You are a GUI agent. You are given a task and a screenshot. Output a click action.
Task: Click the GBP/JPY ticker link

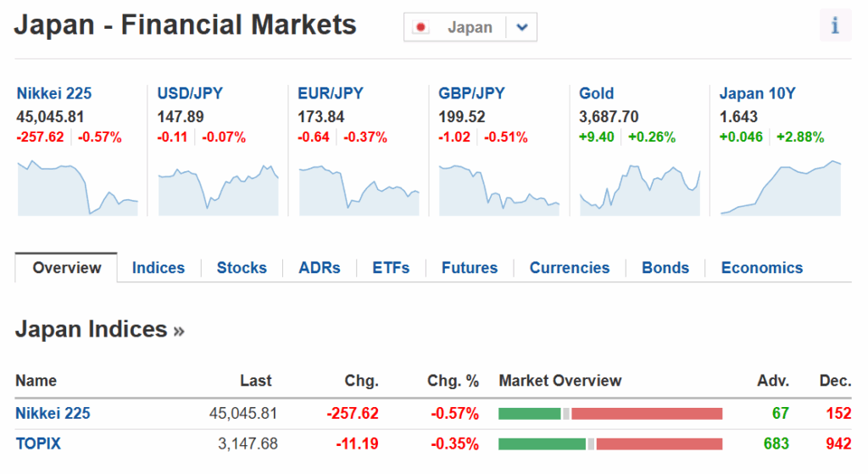(x=471, y=93)
